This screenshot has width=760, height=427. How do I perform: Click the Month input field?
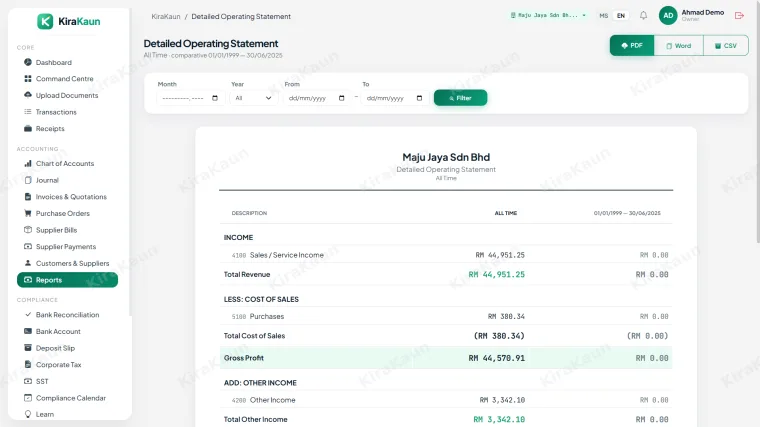click(x=190, y=98)
